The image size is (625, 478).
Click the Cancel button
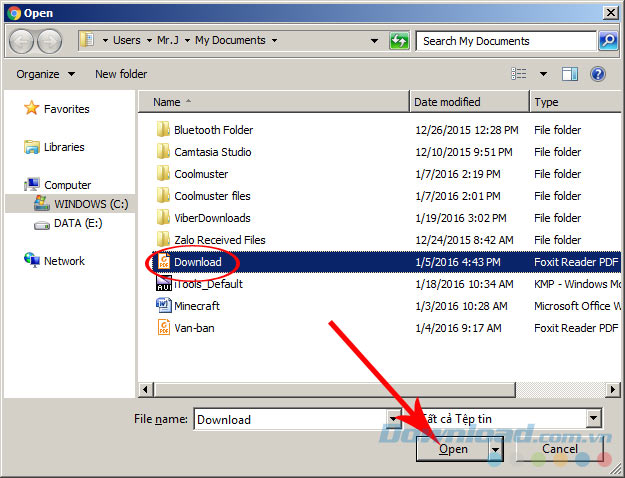(x=560, y=449)
